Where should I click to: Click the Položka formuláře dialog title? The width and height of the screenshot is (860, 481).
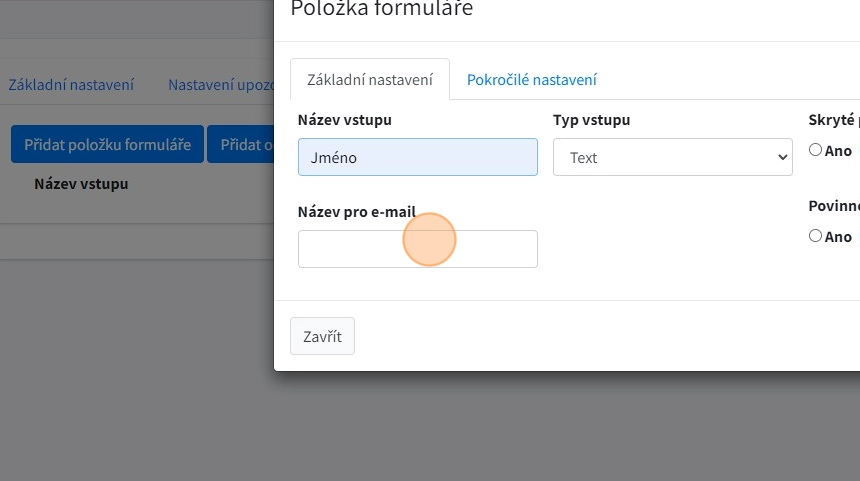tap(381, 10)
